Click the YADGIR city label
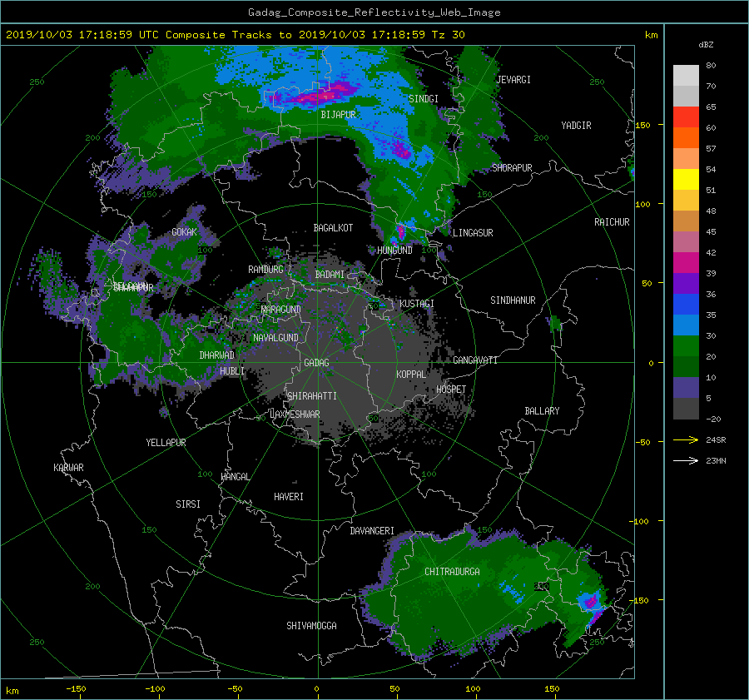 [576, 126]
